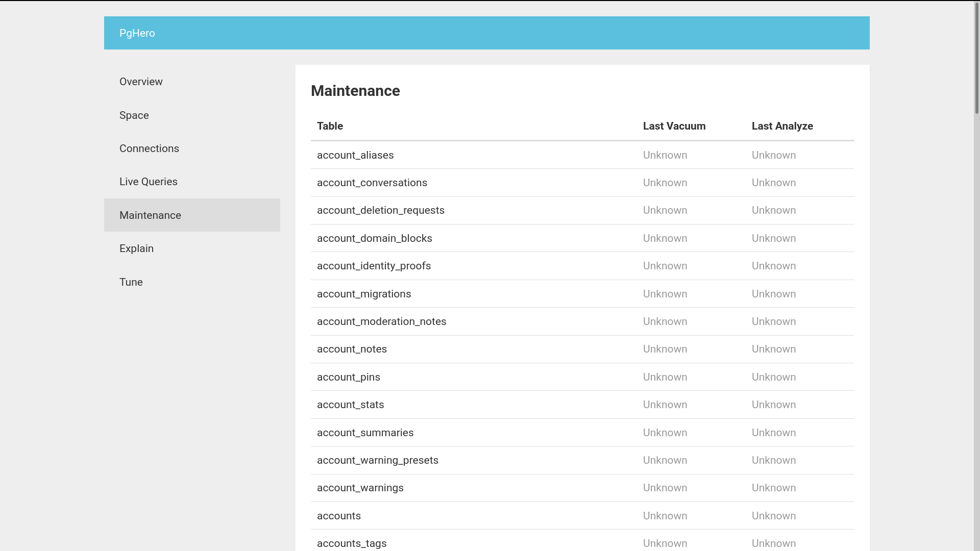
Task: Select the Maintenance sidebar item
Action: pos(150,215)
